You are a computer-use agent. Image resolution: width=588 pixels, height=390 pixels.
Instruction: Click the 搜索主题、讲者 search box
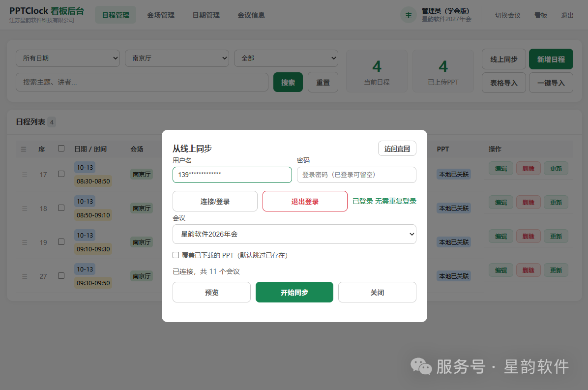pyautogui.click(x=142, y=82)
